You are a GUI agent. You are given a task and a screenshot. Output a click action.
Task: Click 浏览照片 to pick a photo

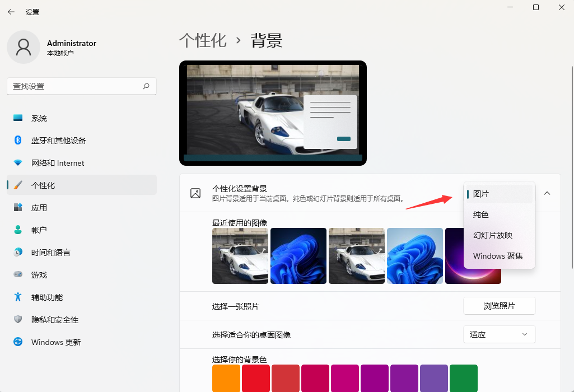click(x=499, y=306)
